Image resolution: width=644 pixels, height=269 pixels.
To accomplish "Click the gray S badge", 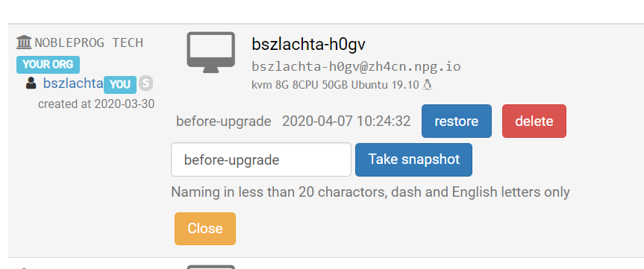I will [x=146, y=83].
